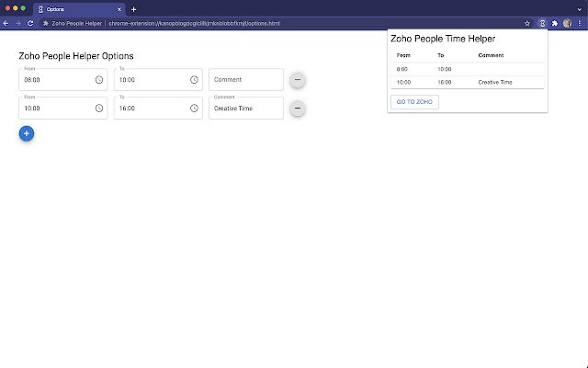
Task: Focus the second row From field 10:00
Action: pos(63,109)
